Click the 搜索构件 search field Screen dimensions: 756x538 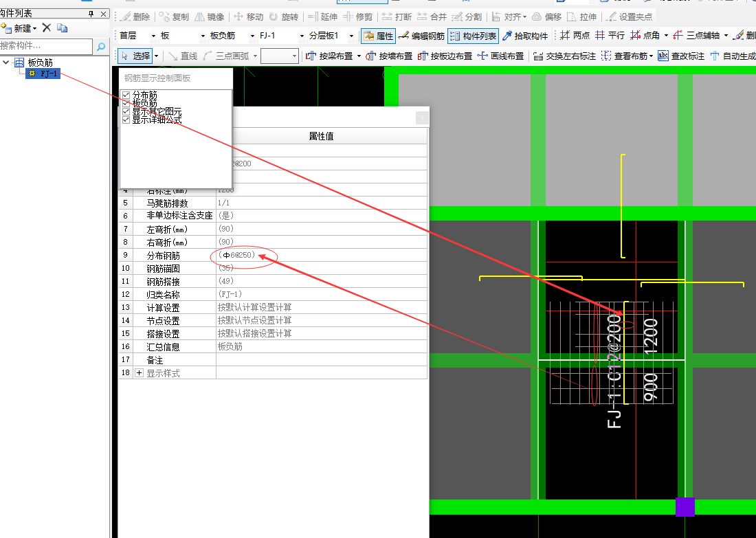tap(46, 46)
